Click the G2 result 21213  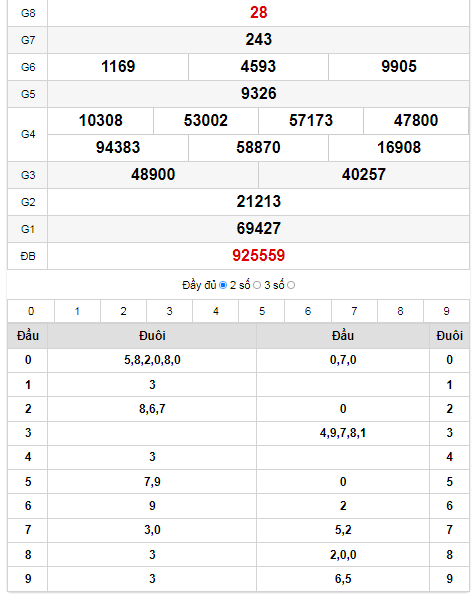258,202
